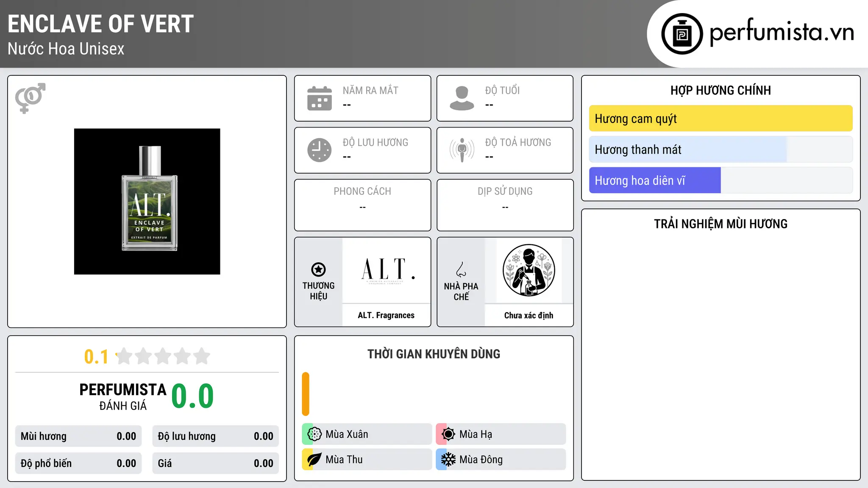868x488 pixels.
Task: Click the summer sun season icon
Action: (x=448, y=434)
